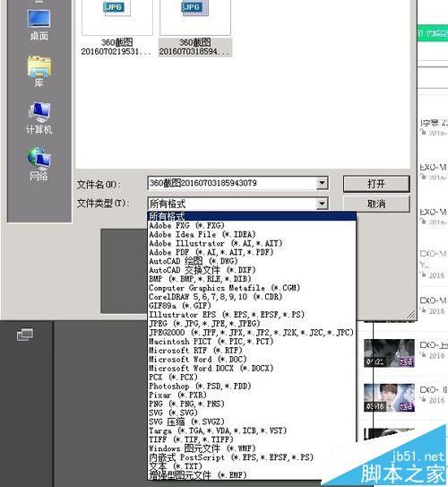Open the upper video thumbnail above the 03:18 one
This screenshot has height=487, width=448.
coord(389,352)
